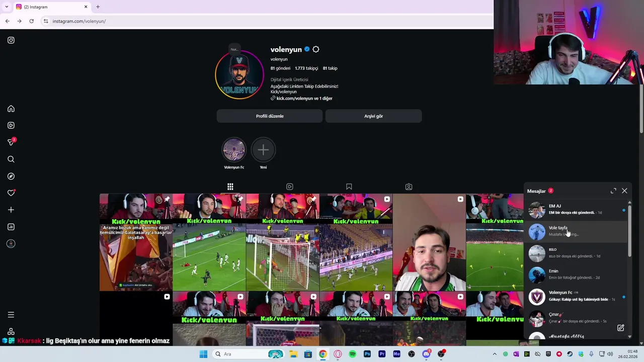Open the 'BILO' conversation
Screen dimensions: 644x362
[x=576, y=253]
